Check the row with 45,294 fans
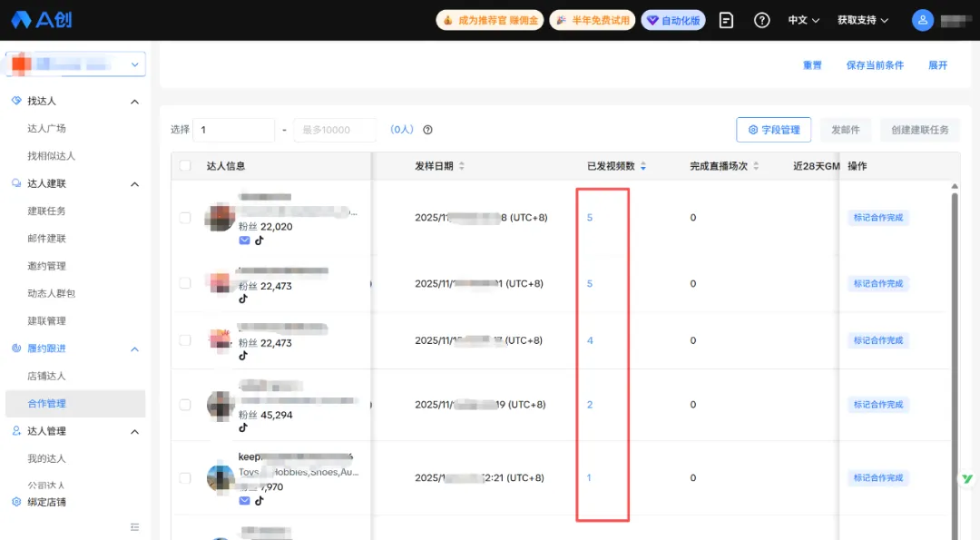980x540 pixels. (185, 405)
